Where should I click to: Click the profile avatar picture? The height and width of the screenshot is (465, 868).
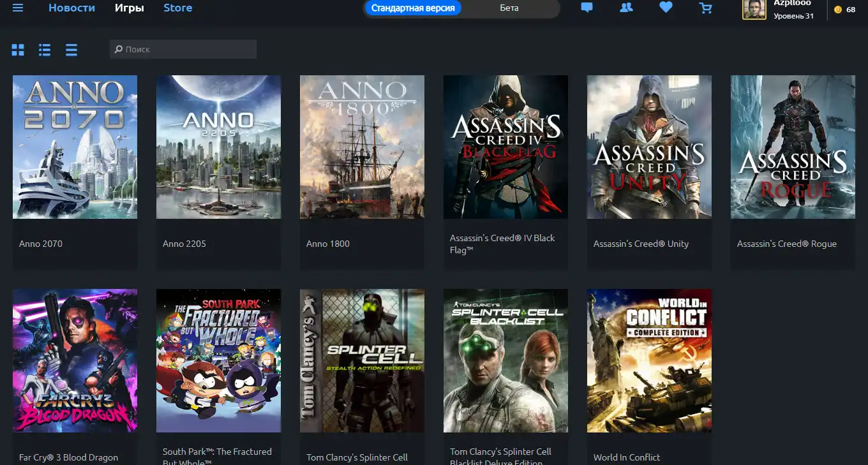click(754, 8)
